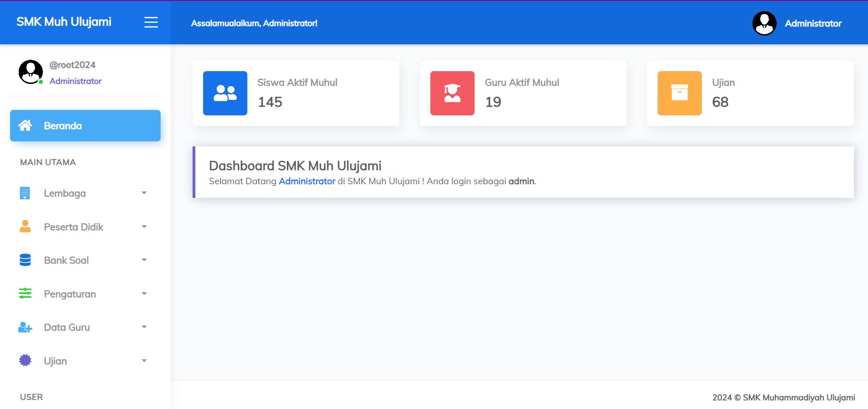
Task: Click the Administrator link in welcome message
Action: coord(307,181)
